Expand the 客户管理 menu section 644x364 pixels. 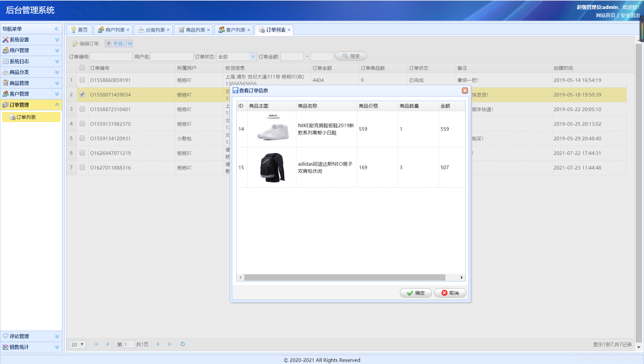point(57,94)
